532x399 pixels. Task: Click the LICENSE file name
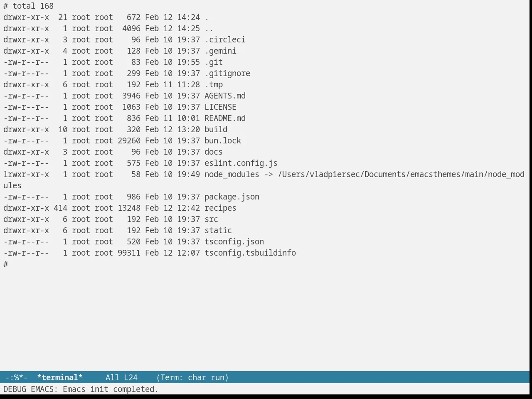tap(220, 107)
